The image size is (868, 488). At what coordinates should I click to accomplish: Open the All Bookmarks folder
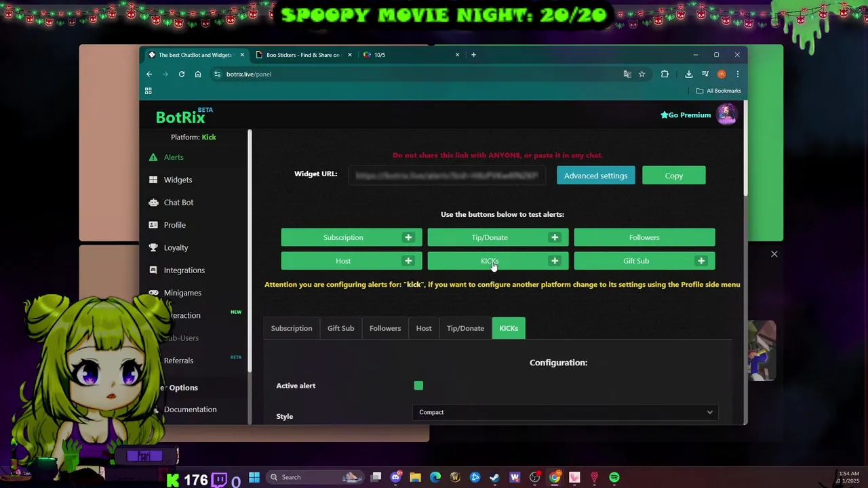pos(719,91)
